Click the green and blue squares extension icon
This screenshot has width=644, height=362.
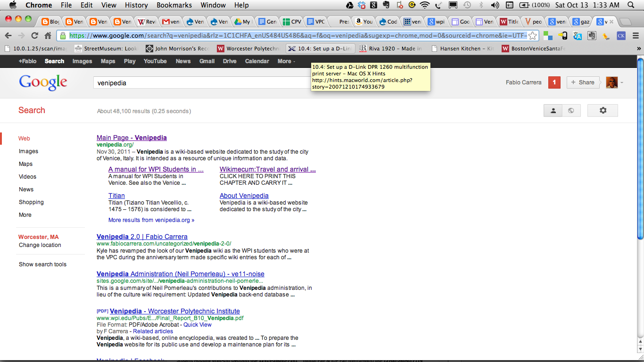pos(548,35)
